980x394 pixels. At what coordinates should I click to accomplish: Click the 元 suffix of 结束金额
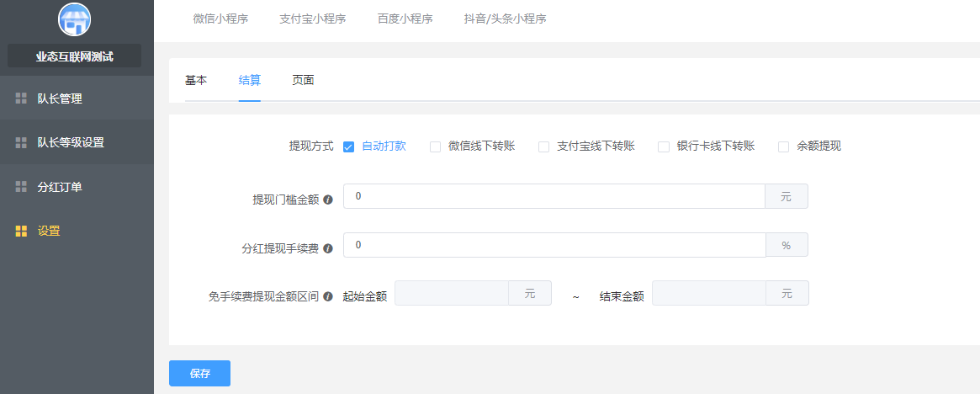pos(787,293)
